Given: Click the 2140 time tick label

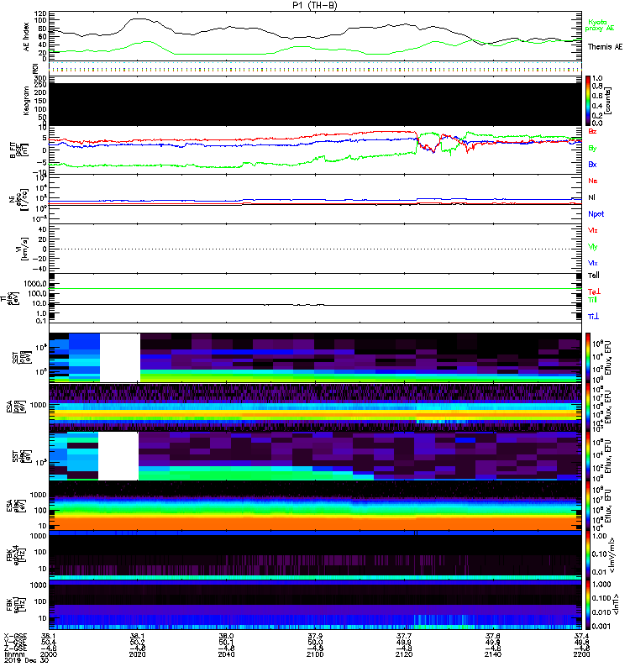Looking at the screenshot, I should (493, 654).
